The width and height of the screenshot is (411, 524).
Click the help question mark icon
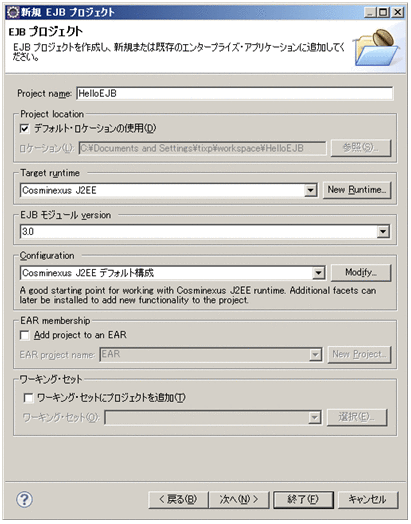[x=24, y=500]
